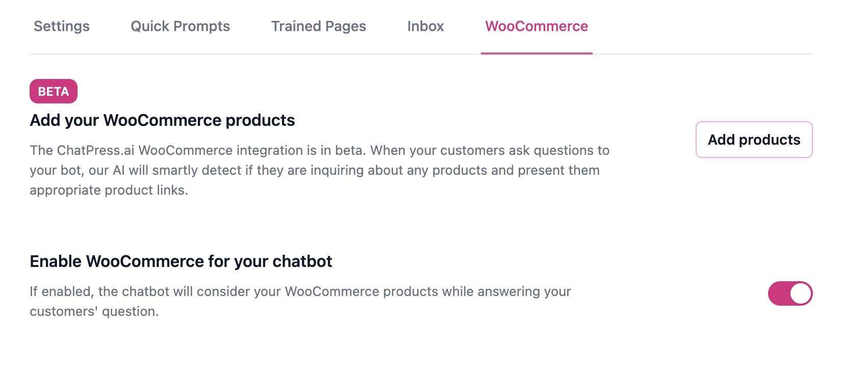Click the Add products button
The height and width of the screenshot is (377, 868).
click(753, 140)
